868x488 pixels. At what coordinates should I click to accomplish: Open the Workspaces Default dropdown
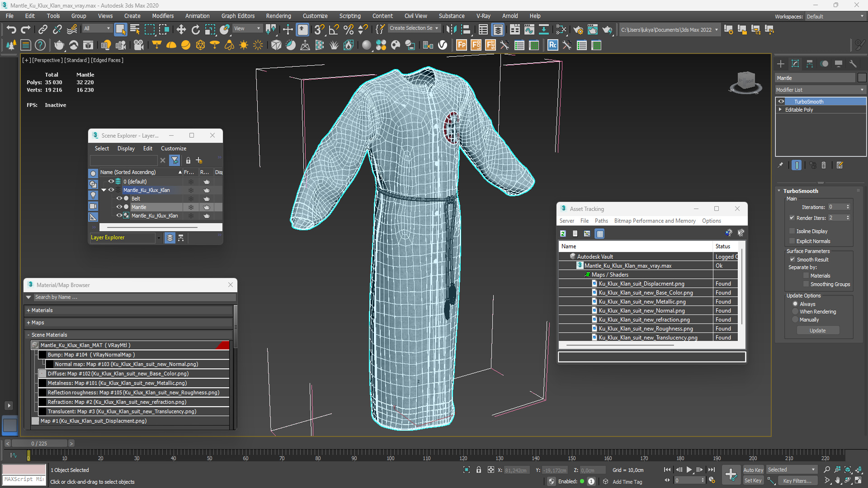click(835, 16)
